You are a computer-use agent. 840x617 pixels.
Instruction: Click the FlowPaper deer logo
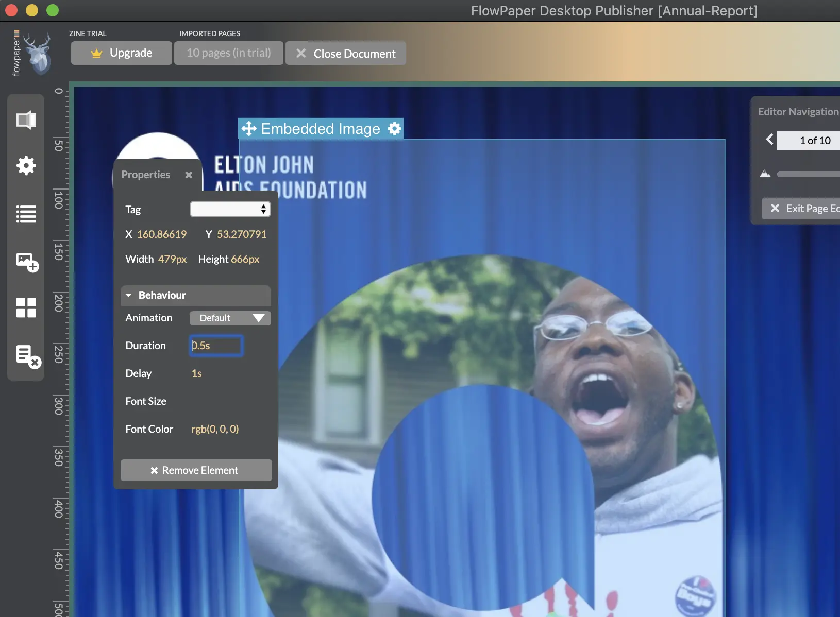coord(38,53)
